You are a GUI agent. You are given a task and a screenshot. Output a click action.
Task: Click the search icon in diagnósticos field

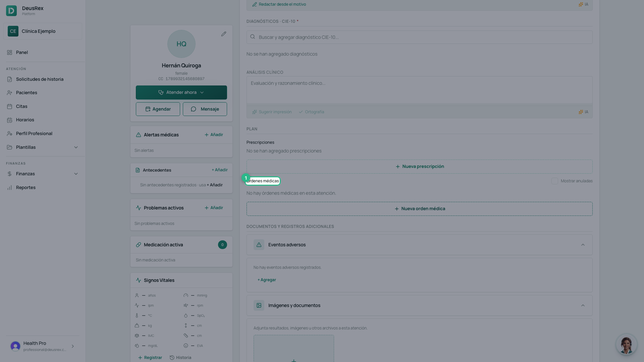(253, 37)
